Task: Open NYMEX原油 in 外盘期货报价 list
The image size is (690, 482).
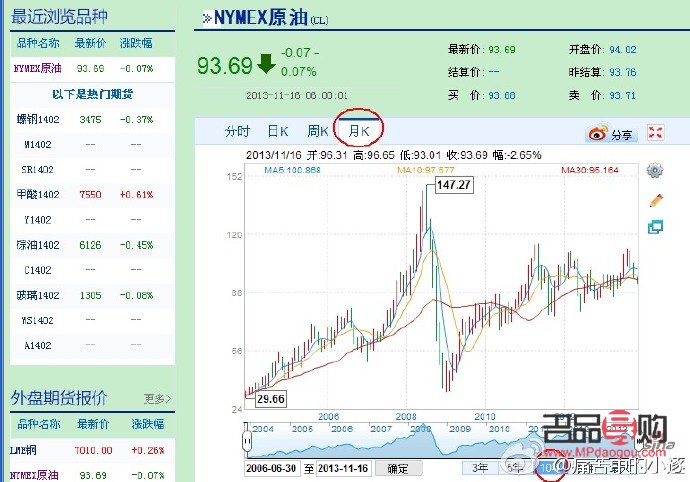Action: click(x=92, y=475)
